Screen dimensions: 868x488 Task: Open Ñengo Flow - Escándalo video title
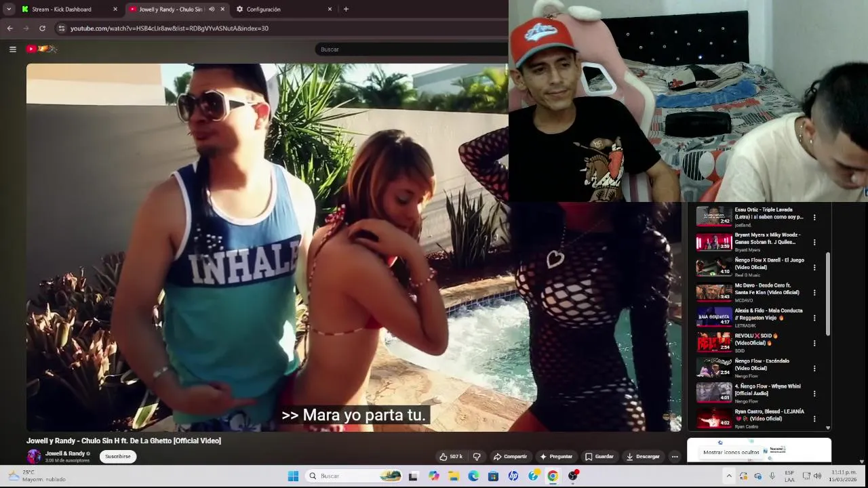click(762, 365)
